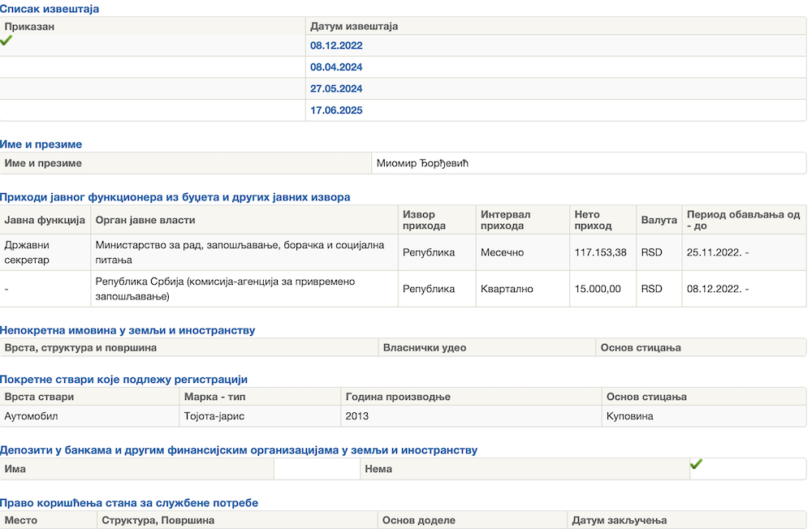The image size is (812, 529).
Task: Open the report dated 08.04.2024
Action: (x=336, y=67)
